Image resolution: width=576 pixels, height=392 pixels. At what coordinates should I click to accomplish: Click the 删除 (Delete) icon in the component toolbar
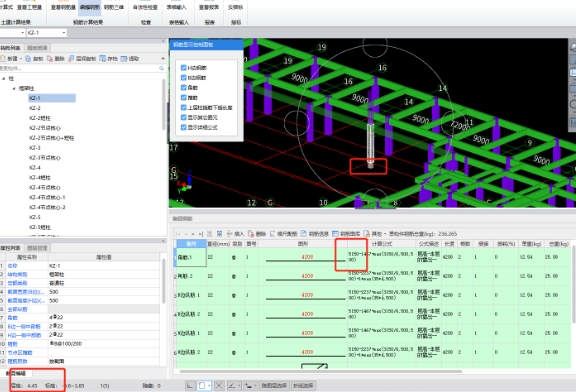point(50,58)
